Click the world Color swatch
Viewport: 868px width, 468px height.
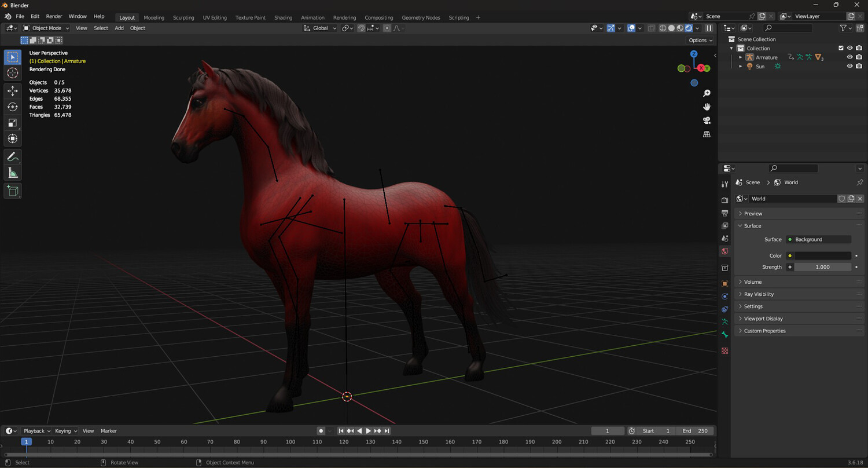(x=822, y=255)
